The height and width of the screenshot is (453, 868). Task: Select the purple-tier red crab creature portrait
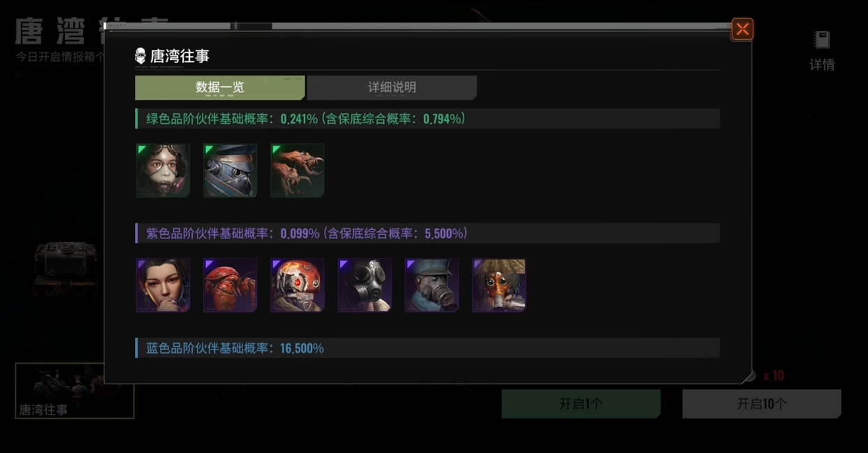(230, 285)
